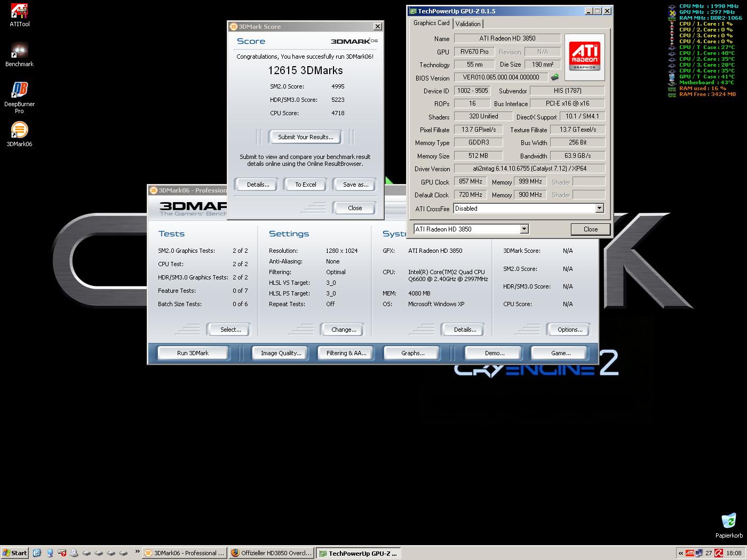
Task: Click the Resolution 1280 x 1024 value
Action: (341, 251)
